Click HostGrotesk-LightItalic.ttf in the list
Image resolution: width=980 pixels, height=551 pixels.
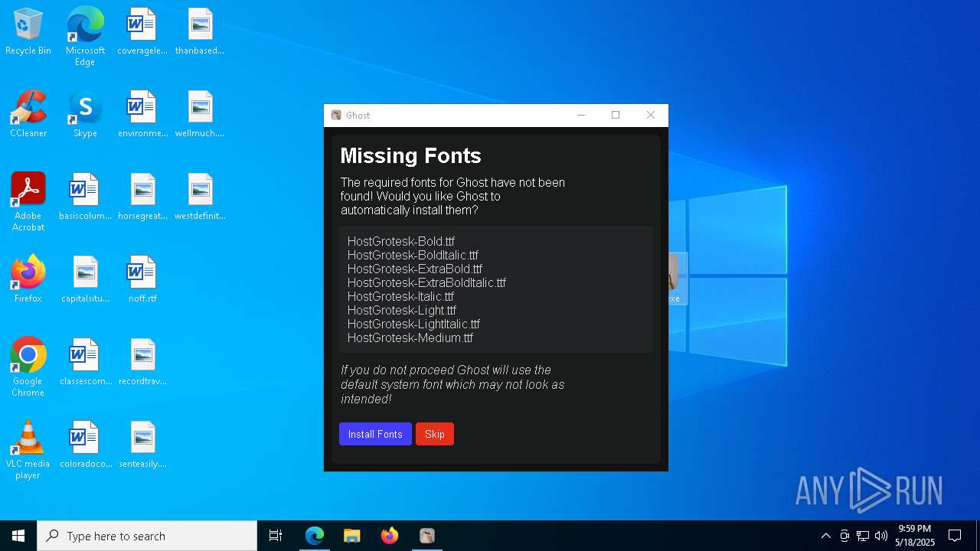click(x=413, y=324)
